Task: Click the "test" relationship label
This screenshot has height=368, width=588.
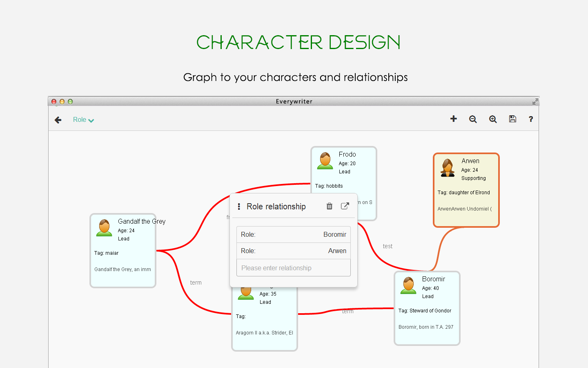Action: tap(388, 246)
